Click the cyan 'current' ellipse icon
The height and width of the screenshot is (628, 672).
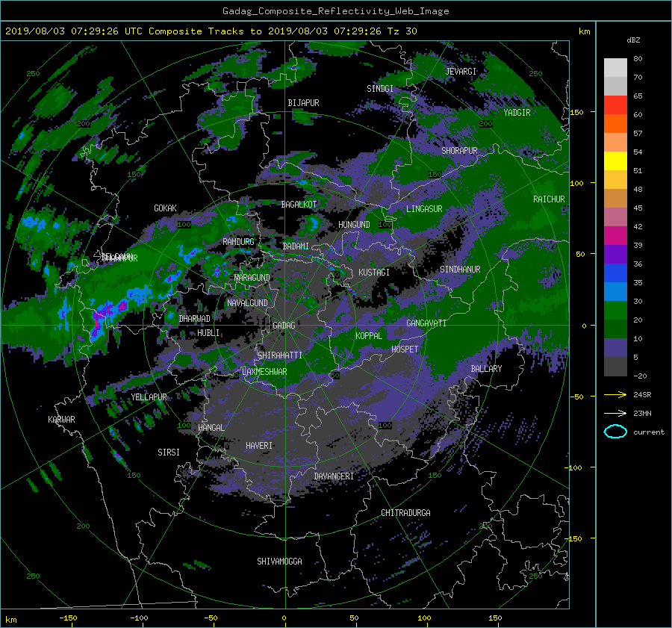pos(615,432)
